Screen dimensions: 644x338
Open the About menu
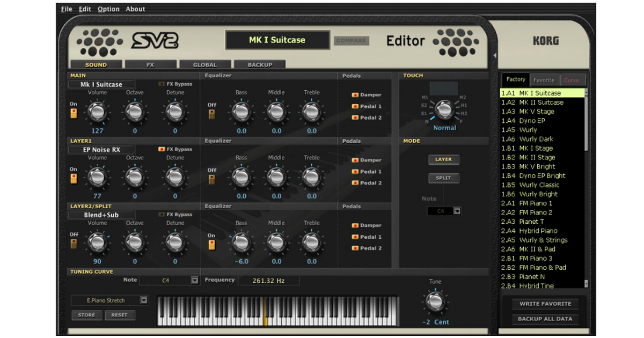click(135, 9)
